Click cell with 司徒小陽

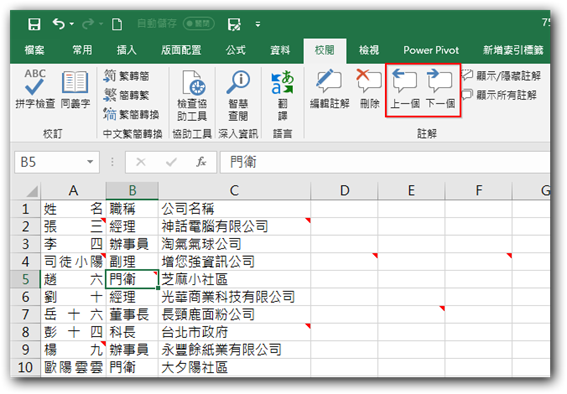coord(73,262)
